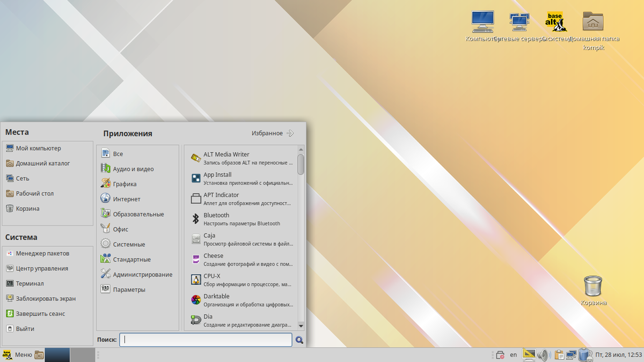Select Офис category
The width and height of the screenshot is (644, 362).
(x=137, y=229)
